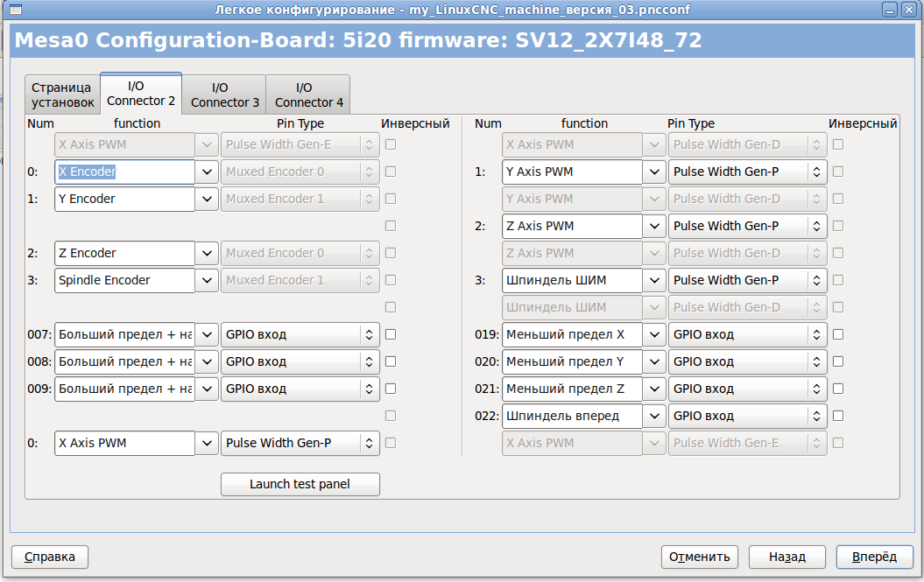Toggle the Инверсный checkbox for pin 021

coord(838,389)
